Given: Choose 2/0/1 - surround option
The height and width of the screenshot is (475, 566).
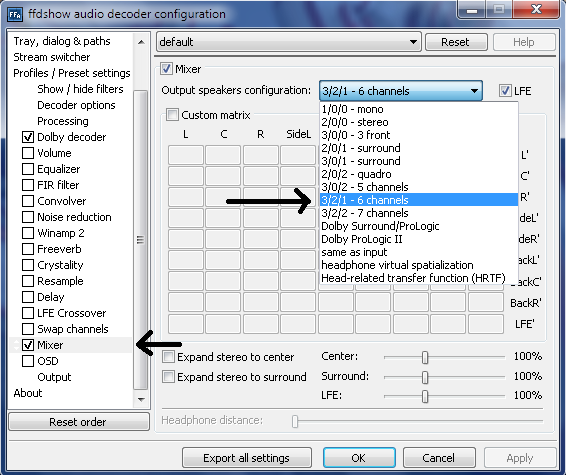Looking at the screenshot, I should pyautogui.click(x=419, y=148).
